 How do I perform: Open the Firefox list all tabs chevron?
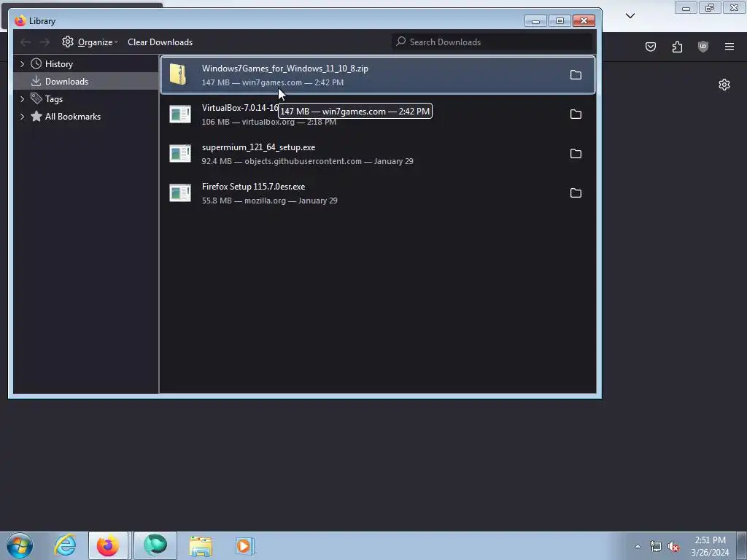pyautogui.click(x=630, y=16)
